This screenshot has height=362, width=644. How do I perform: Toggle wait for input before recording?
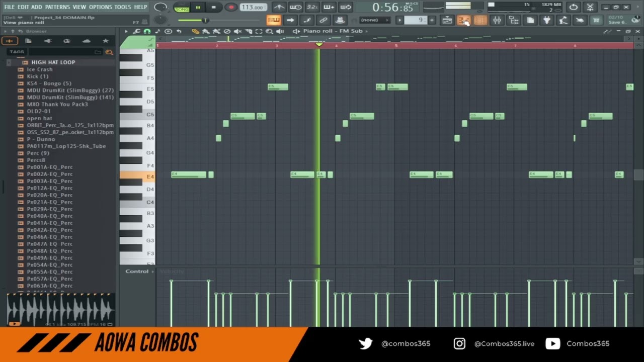[x=296, y=7]
